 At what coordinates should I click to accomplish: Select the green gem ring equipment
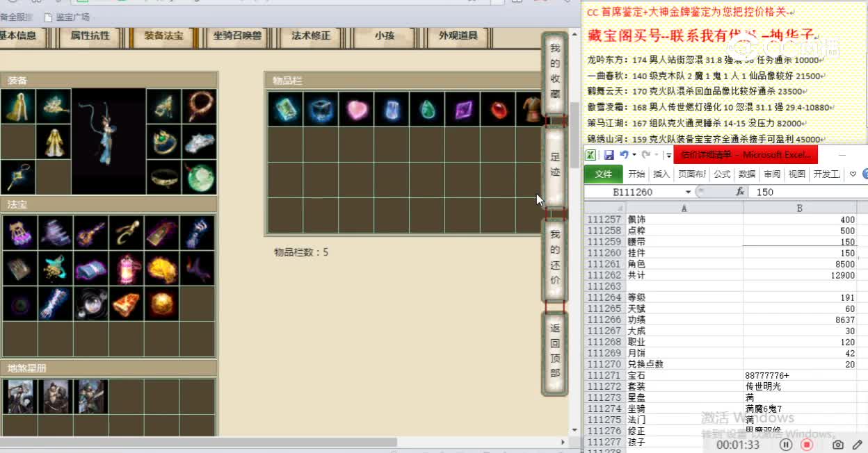click(x=164, y=142)
